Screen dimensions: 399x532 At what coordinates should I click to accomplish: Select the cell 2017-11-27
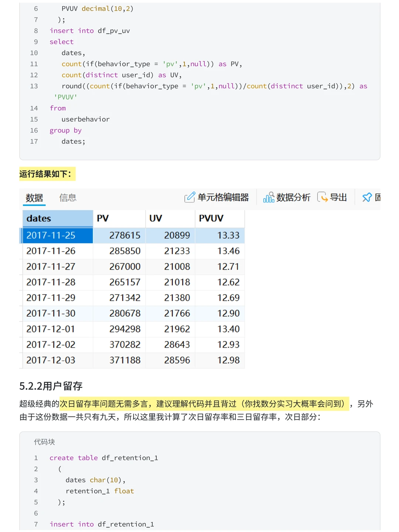click(58, 266)
